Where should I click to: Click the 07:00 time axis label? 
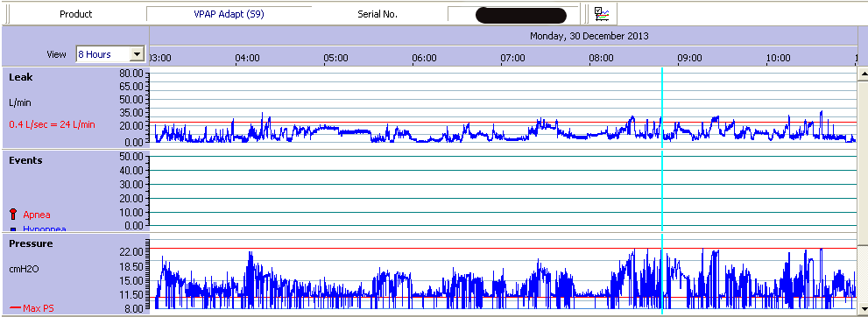pyautogui.click(x=513, y=58)
